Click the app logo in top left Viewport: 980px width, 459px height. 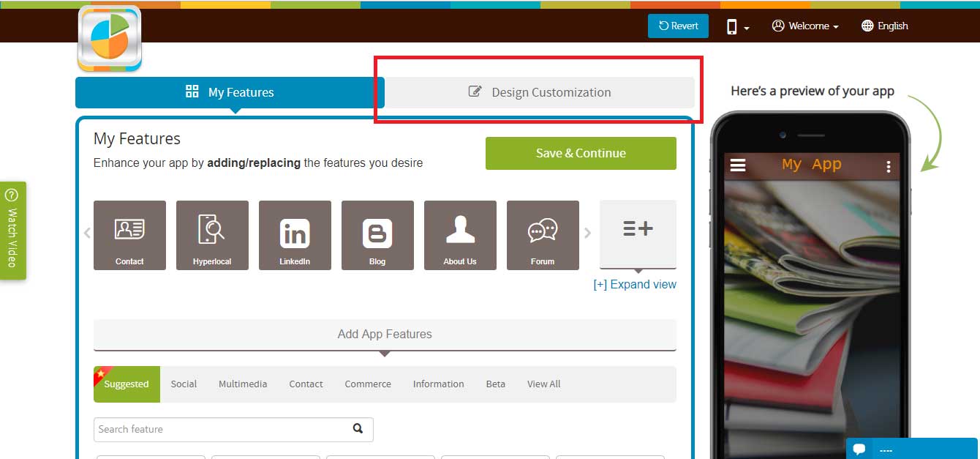[109, 38]
